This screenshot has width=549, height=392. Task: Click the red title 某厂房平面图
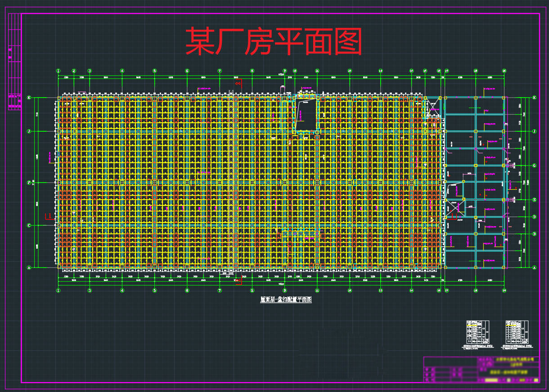point(274,41)
